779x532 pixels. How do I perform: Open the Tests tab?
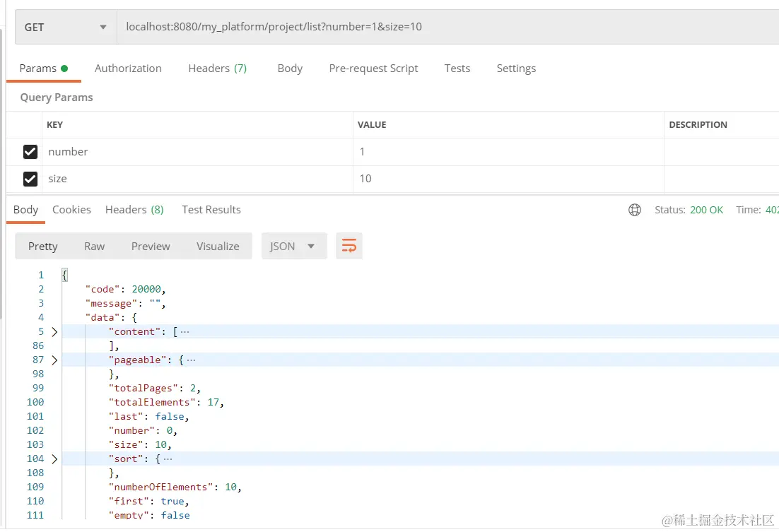[x=457, y=69]
